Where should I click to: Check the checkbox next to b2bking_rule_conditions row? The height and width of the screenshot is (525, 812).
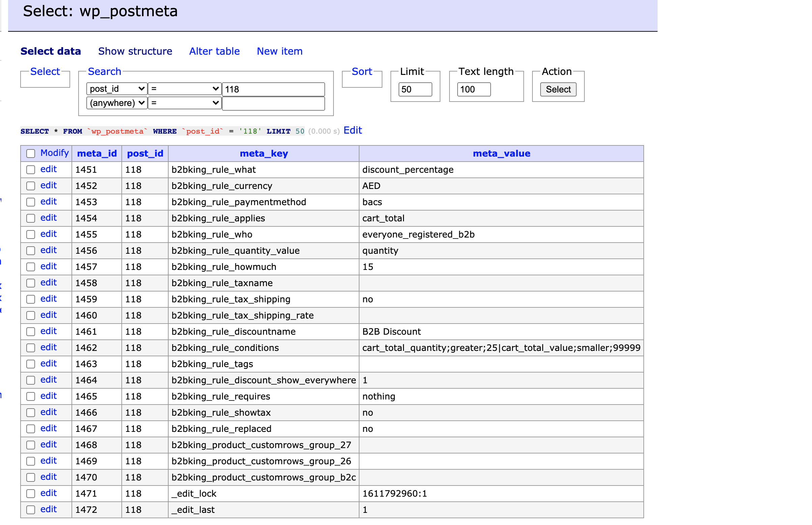click(31, 348)
